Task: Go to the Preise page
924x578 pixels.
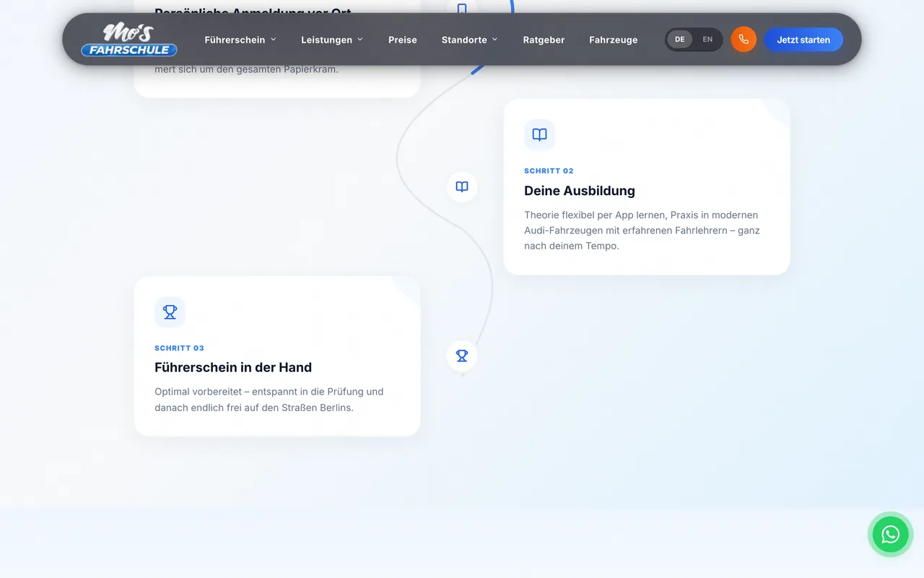Action: click(x=403, y=40)
